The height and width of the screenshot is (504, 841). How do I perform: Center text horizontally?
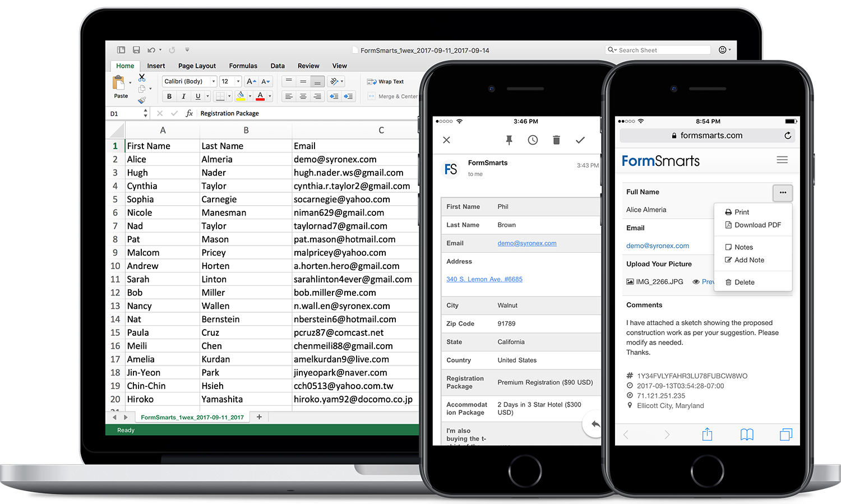pyautogui.click(x=303, y=96)
